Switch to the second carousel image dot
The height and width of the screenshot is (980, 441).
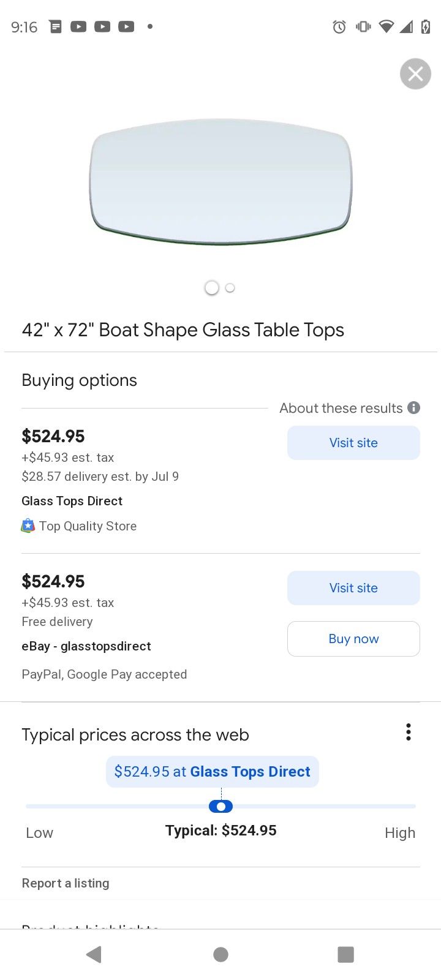pos(230,288)
